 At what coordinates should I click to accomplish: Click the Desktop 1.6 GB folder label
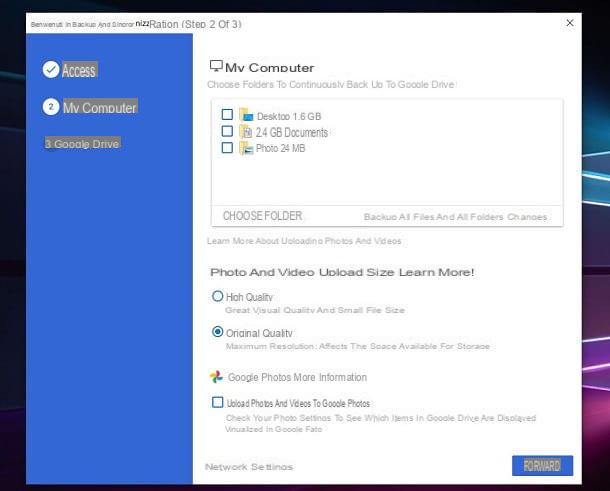[x=289, y=116]
